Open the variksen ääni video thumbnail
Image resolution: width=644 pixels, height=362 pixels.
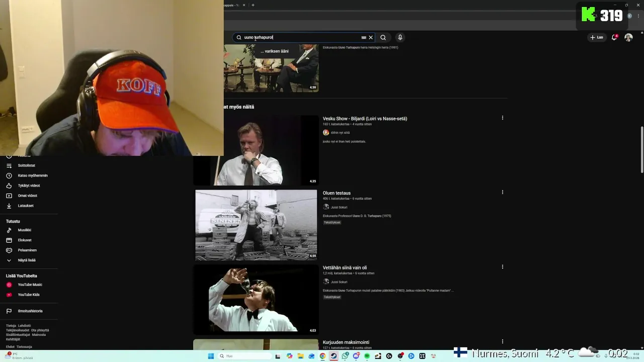[271, 68]
